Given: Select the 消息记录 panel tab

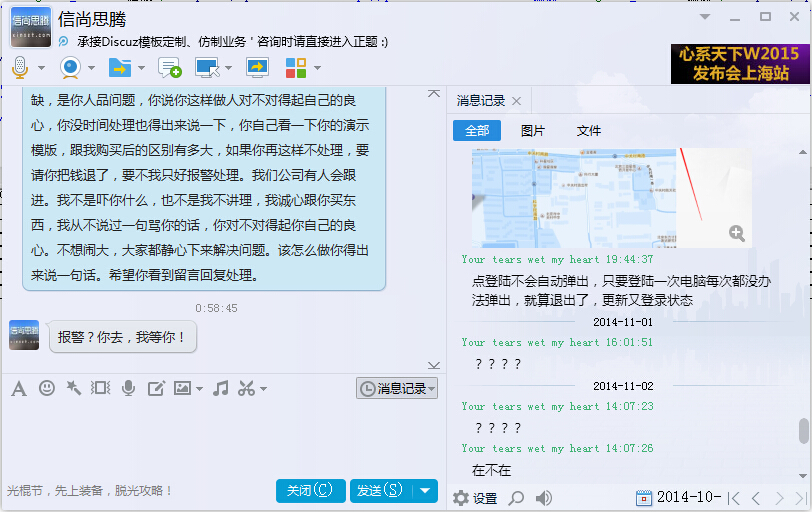Looking at the screenshot, I should pos(481,100).
